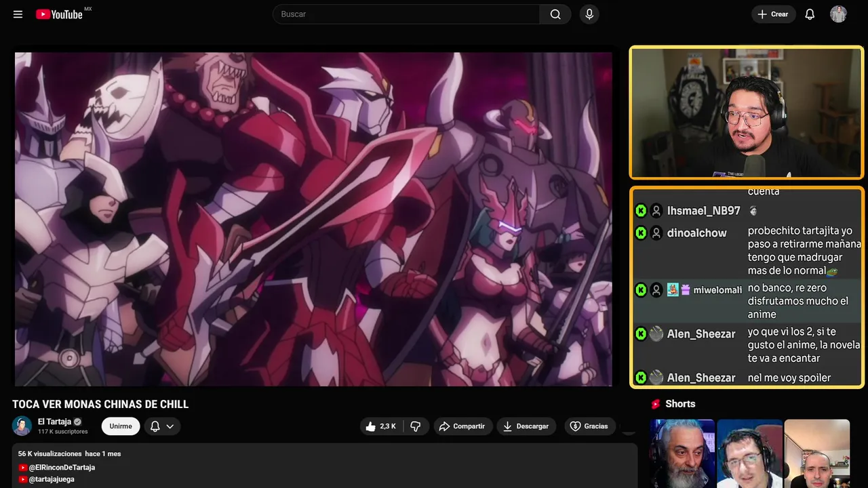The height and width of the screenshot is (488, 868).
Task: Like the video with thumbs up
Action: pos(380,426)
